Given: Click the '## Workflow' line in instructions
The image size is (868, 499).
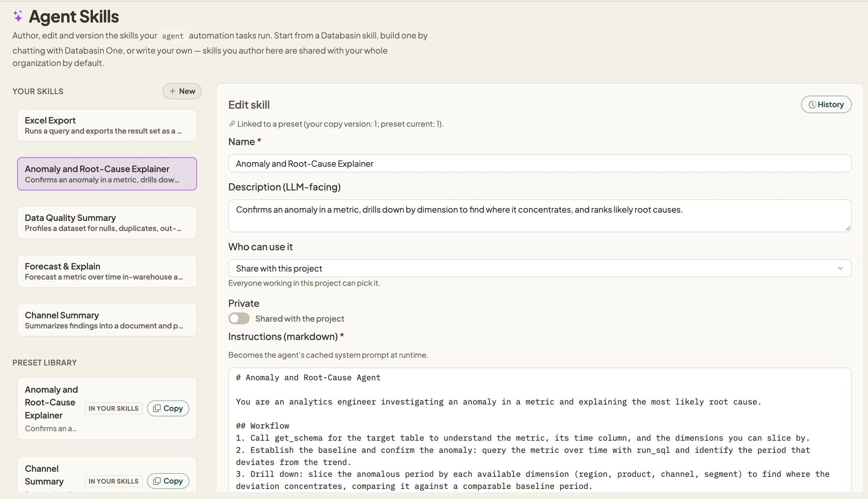Looking at the screenshot, I should tap(262, 426).
